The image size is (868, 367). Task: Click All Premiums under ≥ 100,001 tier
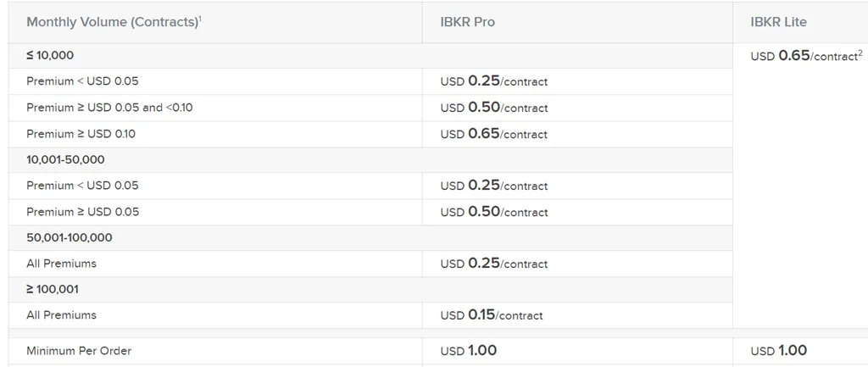point(61,315)
